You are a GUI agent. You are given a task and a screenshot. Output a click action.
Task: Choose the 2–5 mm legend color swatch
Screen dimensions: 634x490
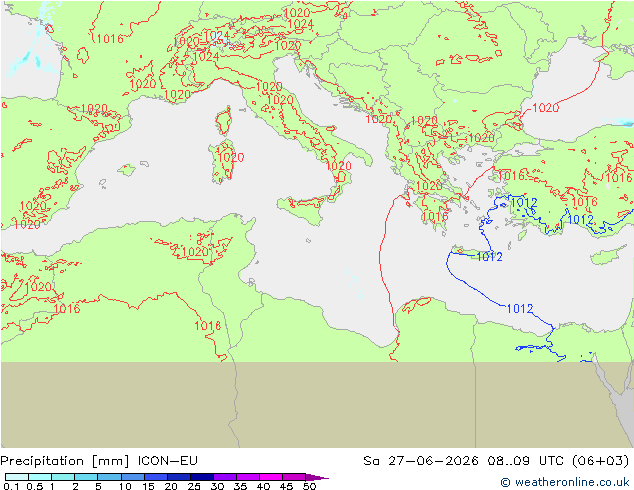coord(86,477)
